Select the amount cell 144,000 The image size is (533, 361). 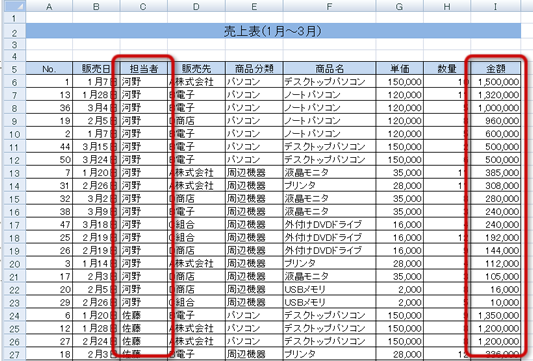pos(496,250)
